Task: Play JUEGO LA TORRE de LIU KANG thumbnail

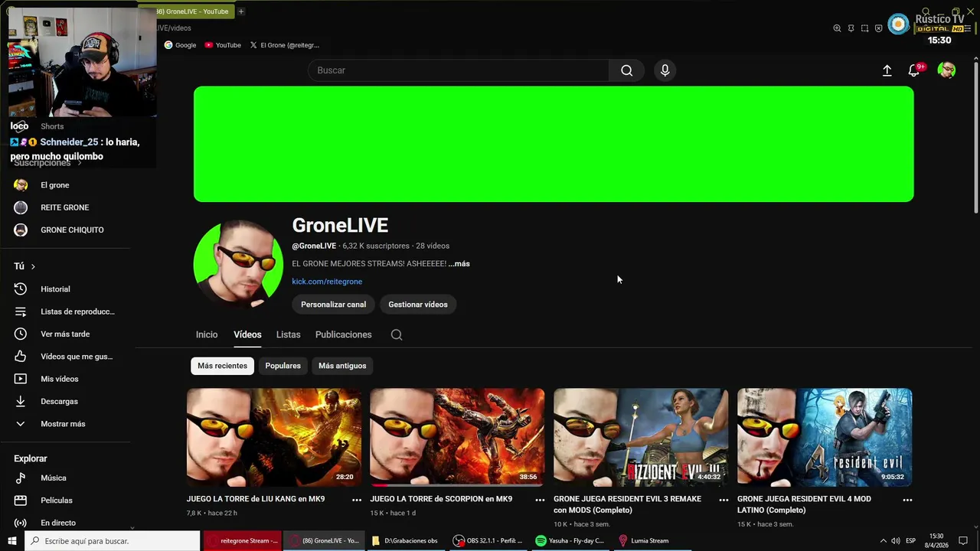Action: pos(273,437)
